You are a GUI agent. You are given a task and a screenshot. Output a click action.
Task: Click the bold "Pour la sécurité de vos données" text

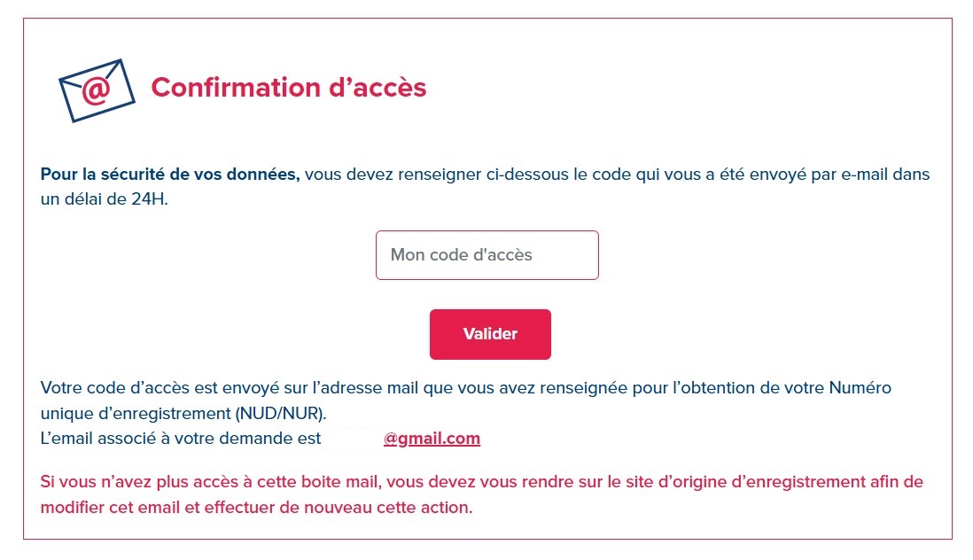tap(170, 175)
